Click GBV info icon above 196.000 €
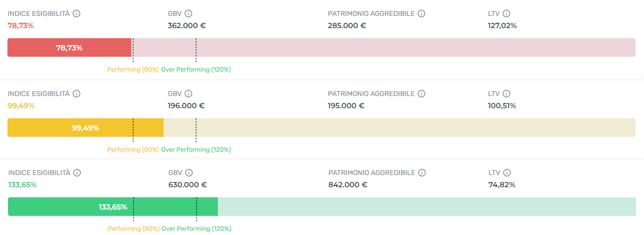The image size is (644, 235). pos(188,94)
